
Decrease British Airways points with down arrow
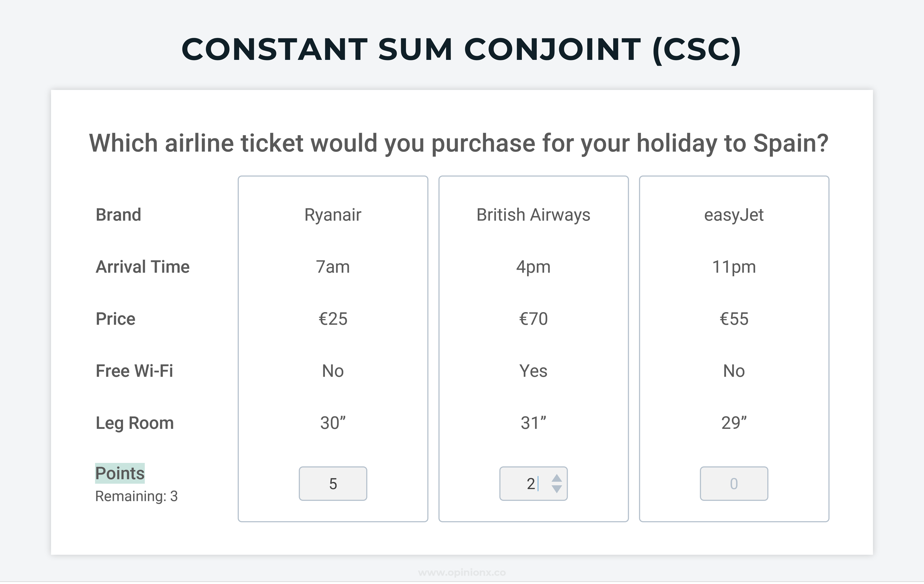[x=557, y=489]
